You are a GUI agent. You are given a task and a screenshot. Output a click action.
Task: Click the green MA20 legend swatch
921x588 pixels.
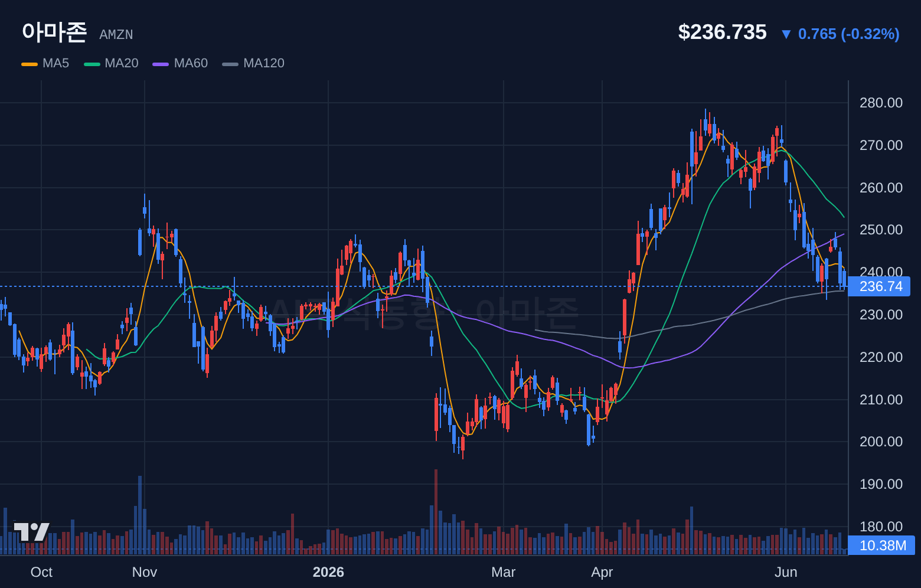click(x=92, y=64)
